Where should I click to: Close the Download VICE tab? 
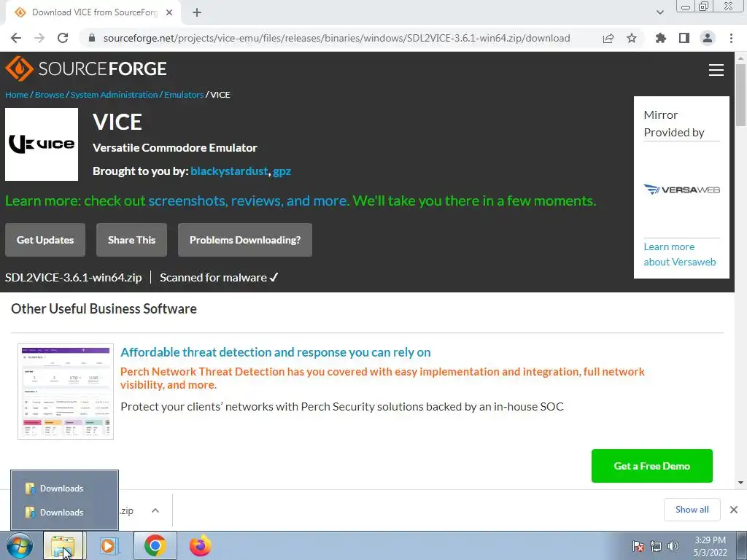[169, 12]
